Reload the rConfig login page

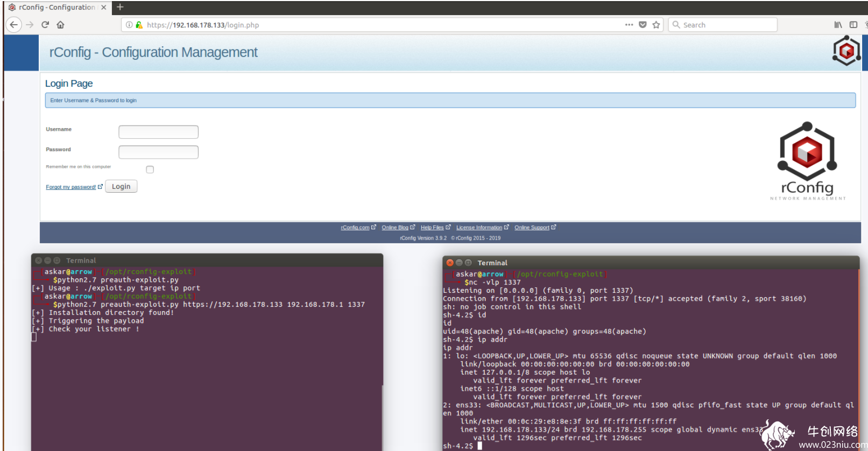coord(45,25)
